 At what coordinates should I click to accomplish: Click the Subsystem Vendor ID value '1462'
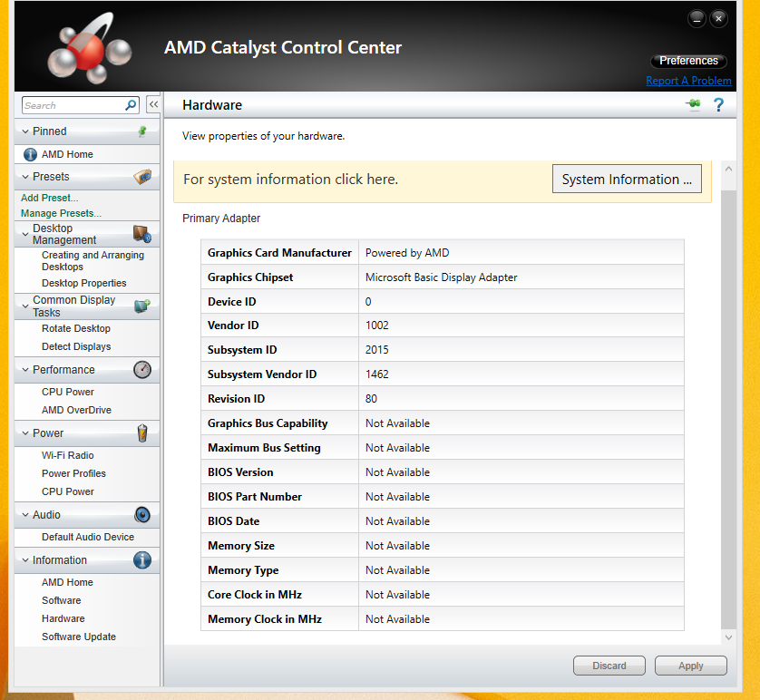(x=377, y=374)
